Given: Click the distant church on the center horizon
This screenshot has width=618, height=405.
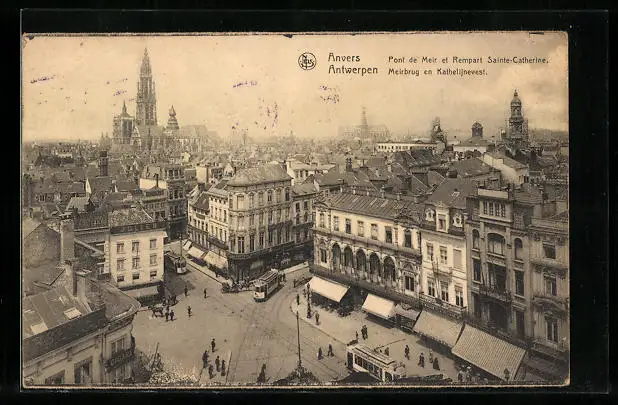Looking at the screenshot, I should click(x=364, y=127).
